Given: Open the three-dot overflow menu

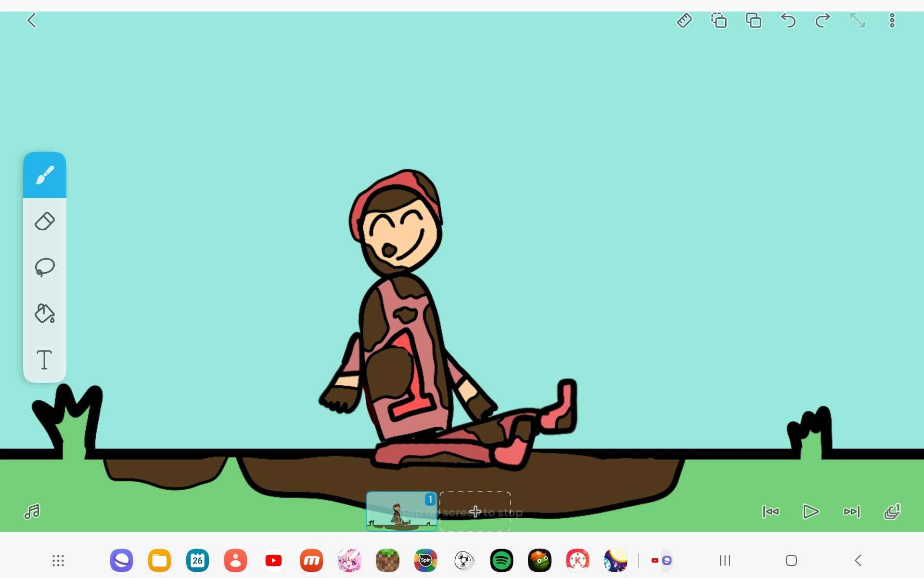Looking at the screenshot, I should coord(892,20).
